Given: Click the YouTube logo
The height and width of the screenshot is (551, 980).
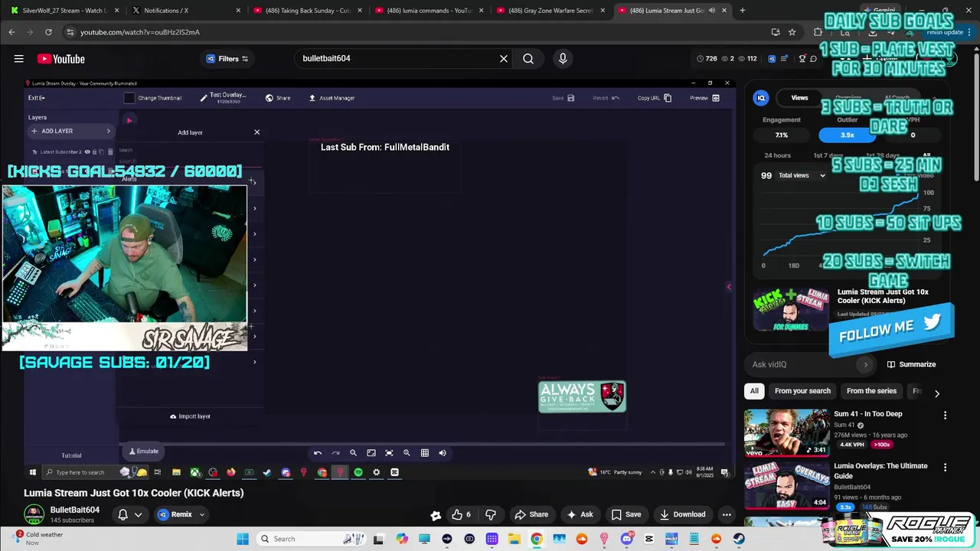Looking at the screenshot, I should pyautogui.click(x=60, y=59).
